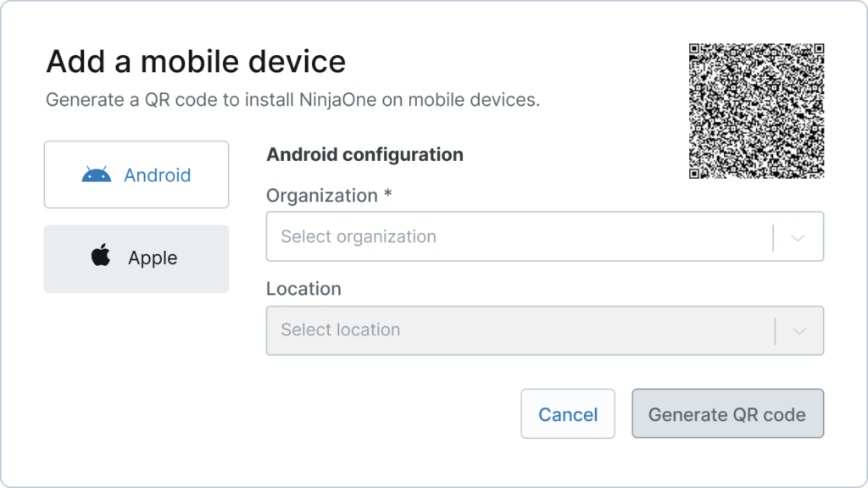Click the divider line inside the Location dropdown
The width and height of the screenshot is (868, 488).
pos(774,330)
